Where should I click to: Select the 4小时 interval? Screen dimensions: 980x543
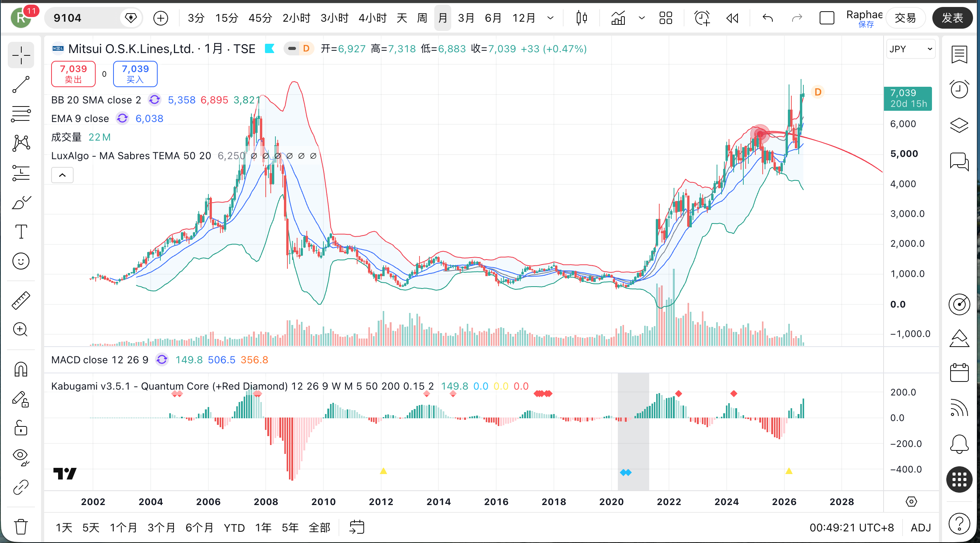coord(372,18)
